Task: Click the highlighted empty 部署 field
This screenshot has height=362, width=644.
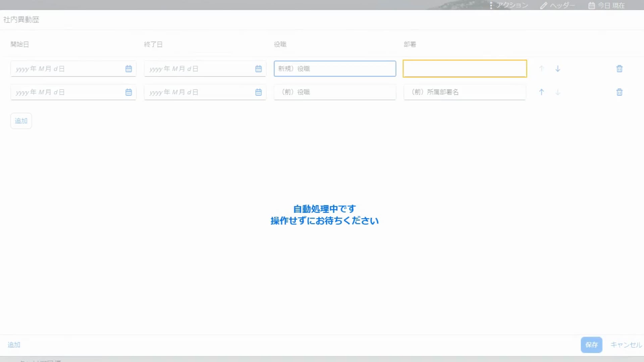Action: tap(465, 69)
